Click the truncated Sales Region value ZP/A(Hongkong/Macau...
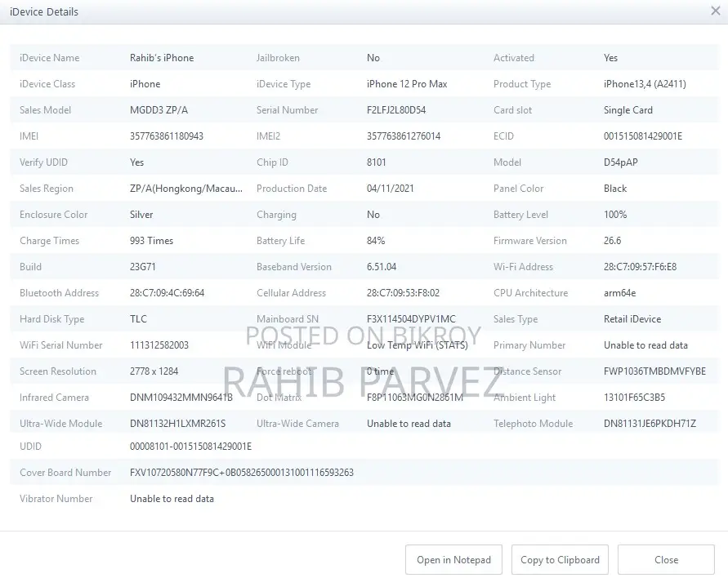 point(185,189)
